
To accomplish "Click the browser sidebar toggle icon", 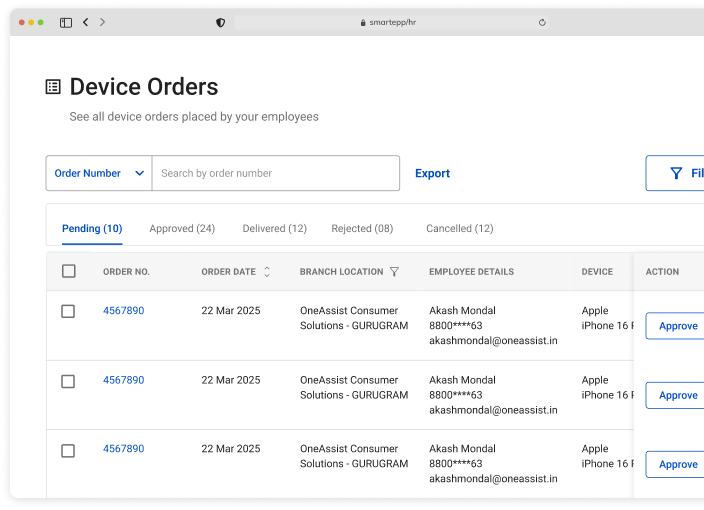I will (x=66, y=22).
